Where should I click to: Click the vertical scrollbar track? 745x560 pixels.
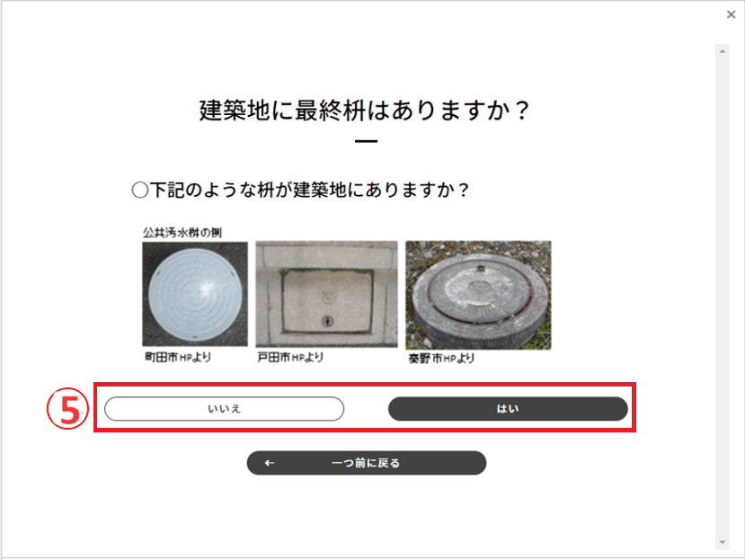point(723,297)
